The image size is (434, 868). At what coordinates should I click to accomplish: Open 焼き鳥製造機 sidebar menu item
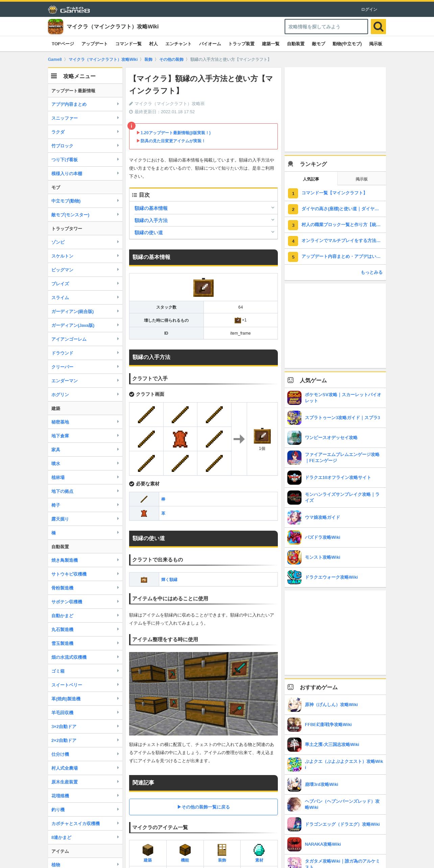(85, 560)
